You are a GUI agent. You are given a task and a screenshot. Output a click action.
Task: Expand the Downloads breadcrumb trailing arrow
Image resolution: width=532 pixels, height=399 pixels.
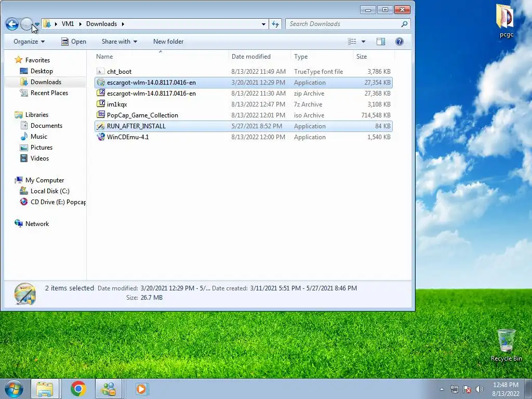click(123, 24)
